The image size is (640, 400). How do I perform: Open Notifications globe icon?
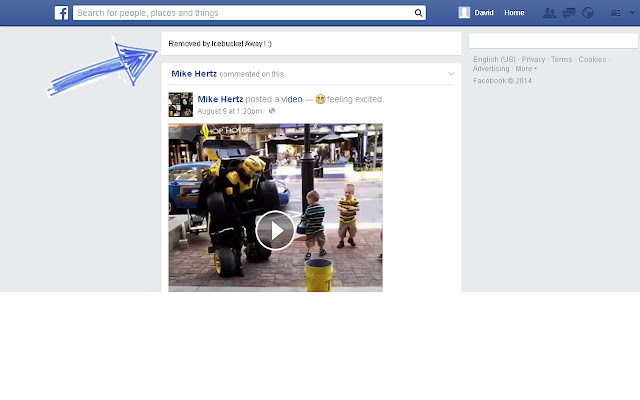click(588, 13)
